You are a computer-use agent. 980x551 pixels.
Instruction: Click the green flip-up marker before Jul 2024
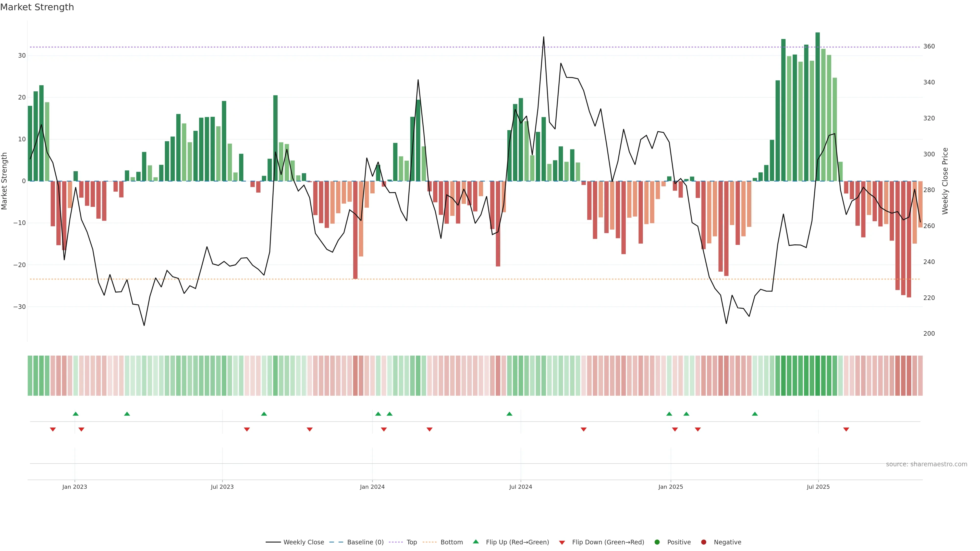pos(509,414)
